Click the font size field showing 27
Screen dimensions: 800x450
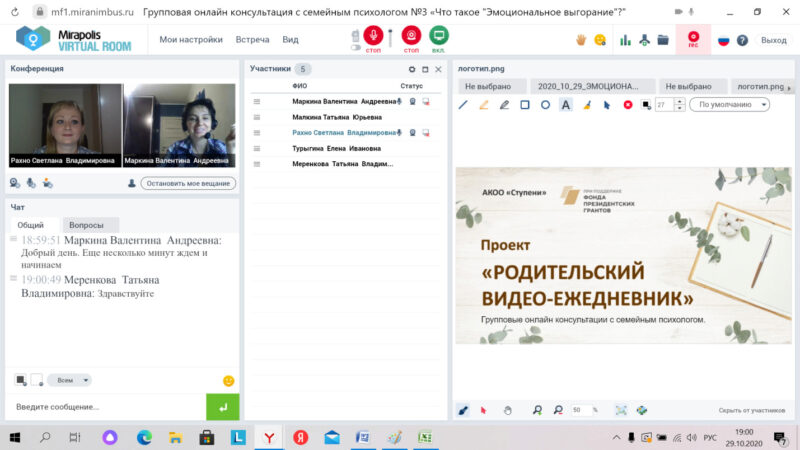[x=664, y=105]
